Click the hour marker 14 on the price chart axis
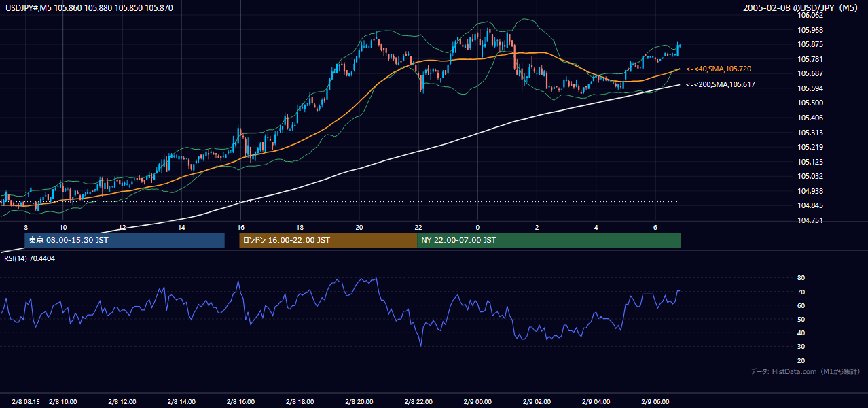Image resolution: width=868 pixels, height=408 pixels. [x=181, y=227]
